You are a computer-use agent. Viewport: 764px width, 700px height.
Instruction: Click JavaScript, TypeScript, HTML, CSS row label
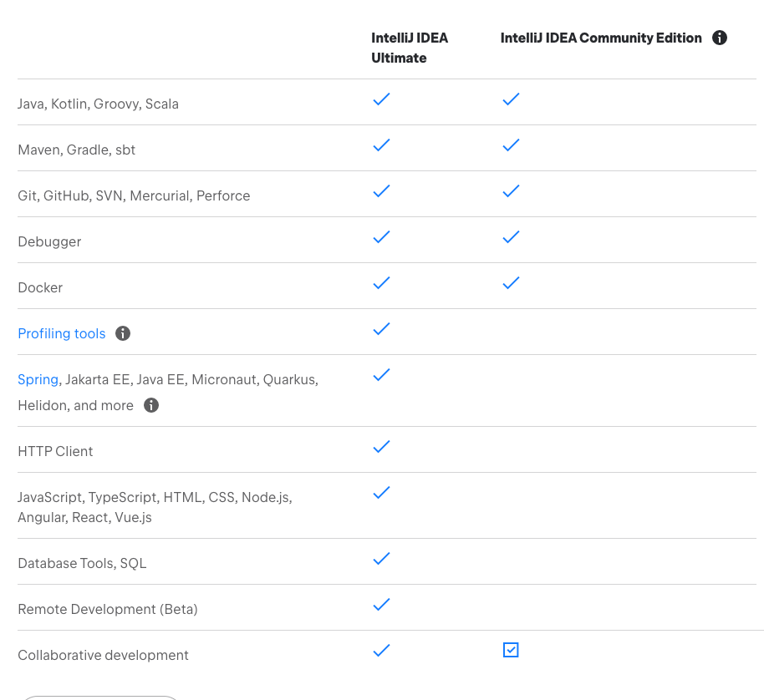(155, 507)
